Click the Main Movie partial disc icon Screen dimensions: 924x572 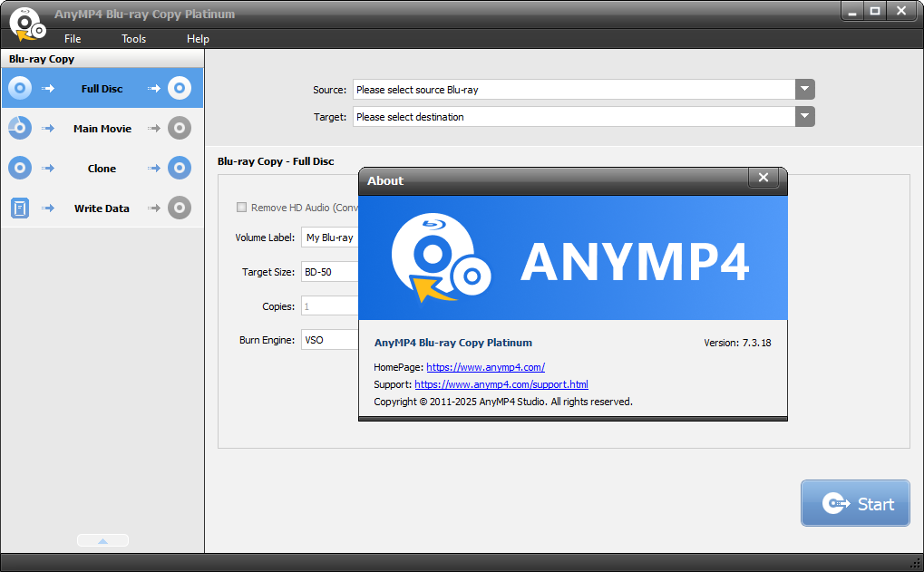click(20, 128)
